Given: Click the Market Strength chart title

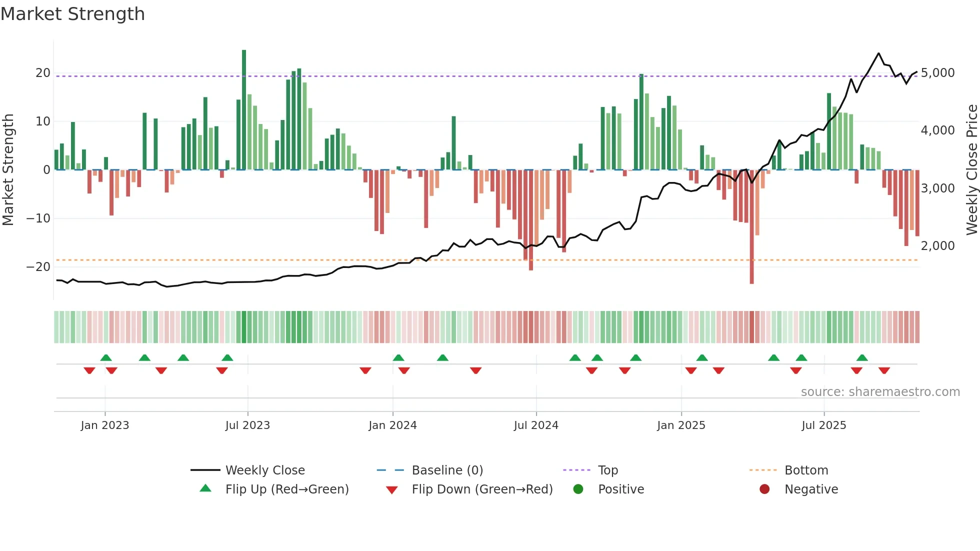Looking at the screenshot, I should click(73, 14).
